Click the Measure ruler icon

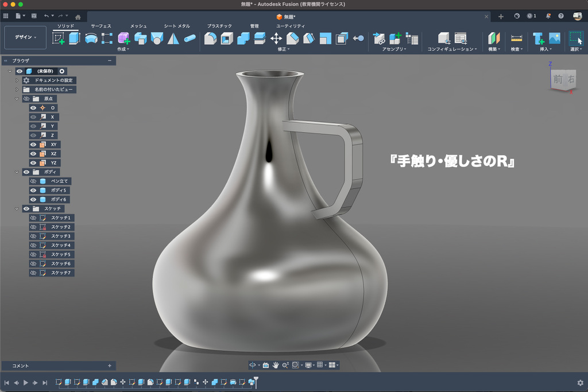pyautogui.click(x=516, y=38)
